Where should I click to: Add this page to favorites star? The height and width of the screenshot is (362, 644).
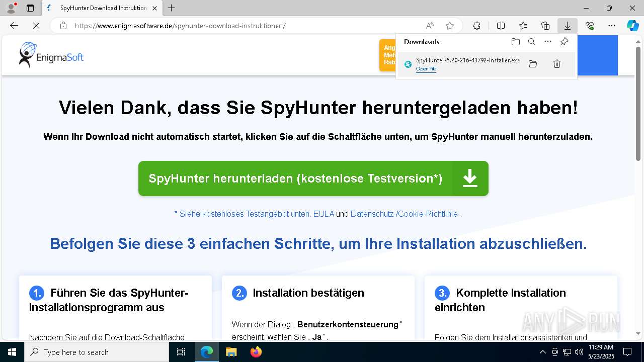(450, 26)
